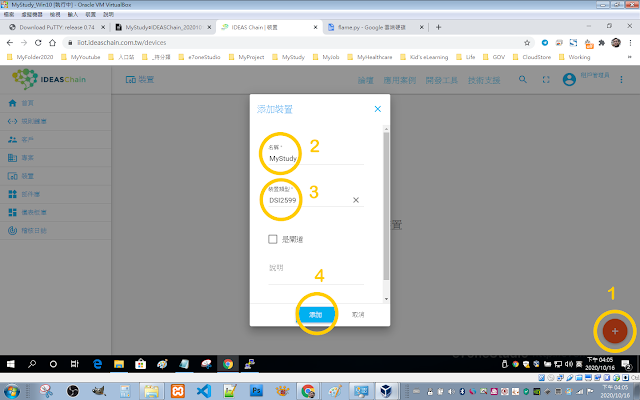640x400 pixels.
Task: Switch to the MyStudy#IDEASChain tab
Action: [163, 27]
